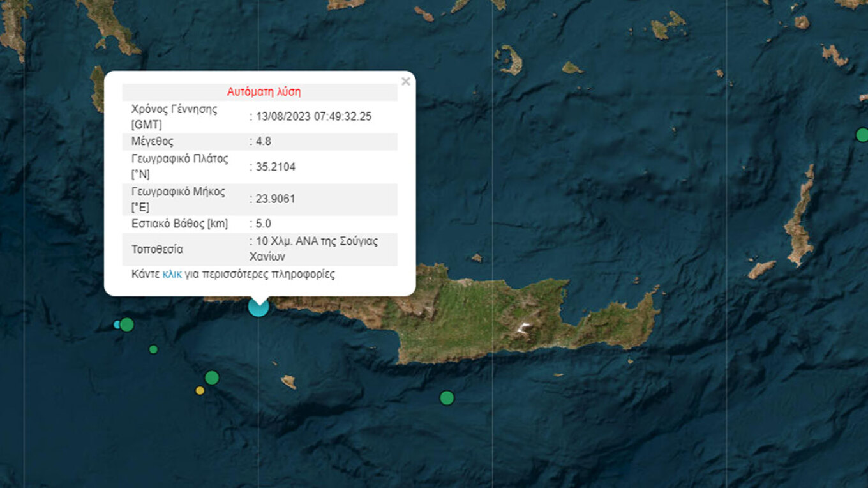The image size is (868, 488).
Task: Click the 'Χρόνος Γέννησης [GMT]' label
Action: click(x=174, y=116)
